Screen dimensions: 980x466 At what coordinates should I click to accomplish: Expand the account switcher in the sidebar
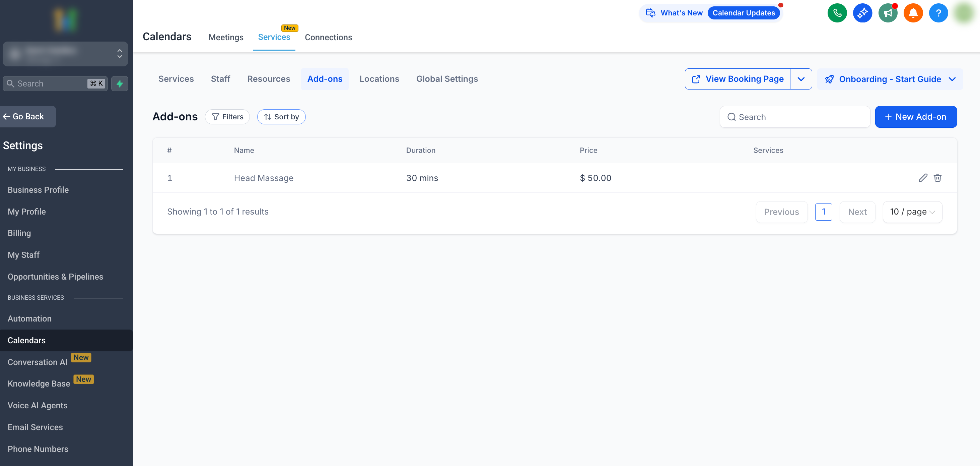coord(65,54)
